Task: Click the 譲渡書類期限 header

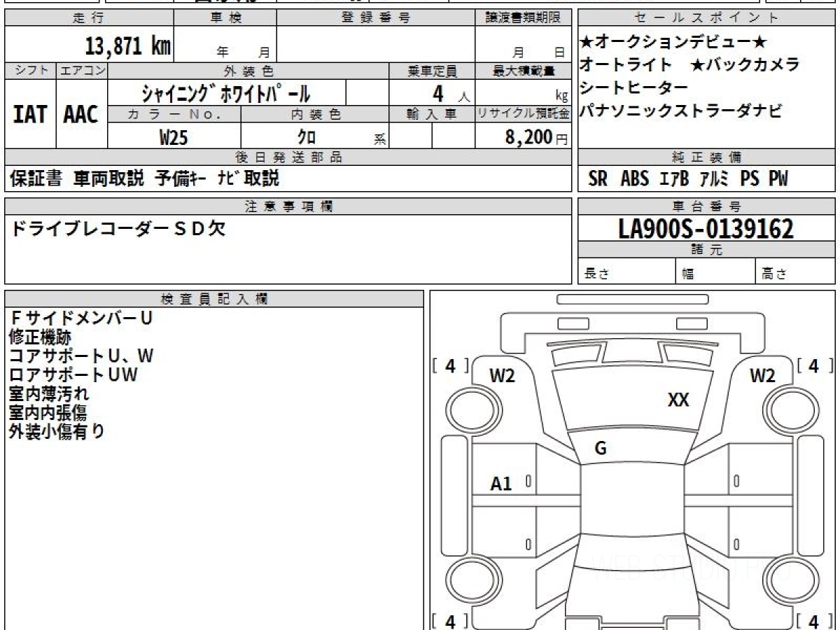Action: [x=523, y=18]
